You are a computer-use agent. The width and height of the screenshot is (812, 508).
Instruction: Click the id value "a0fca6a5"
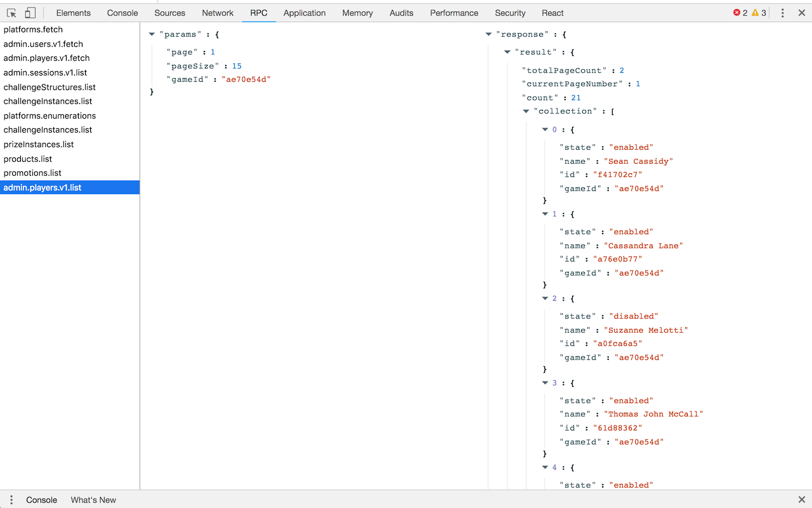[617, 344]
